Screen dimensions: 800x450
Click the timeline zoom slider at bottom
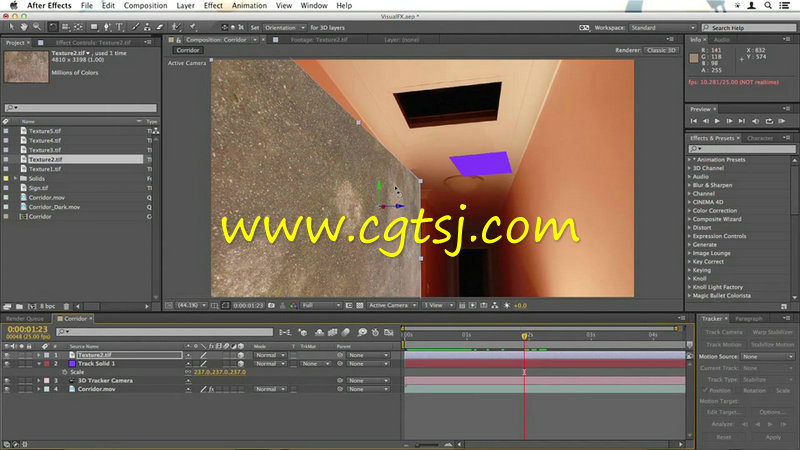pyautogui.click(x=429, y=445)
